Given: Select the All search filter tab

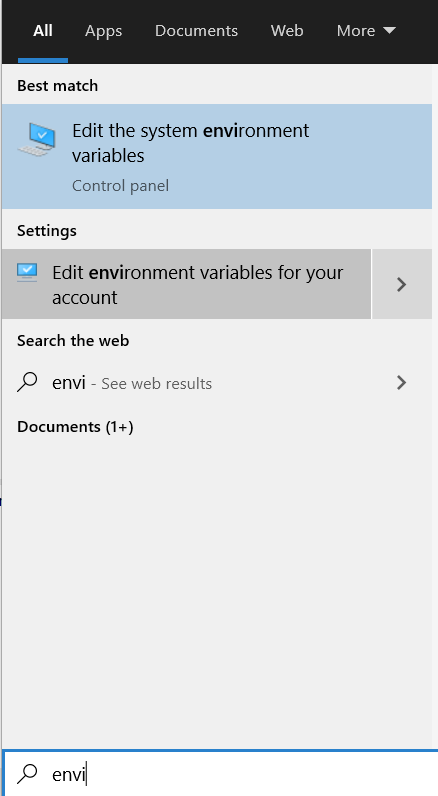Looking at the screenshot, I should pos(43,31).
